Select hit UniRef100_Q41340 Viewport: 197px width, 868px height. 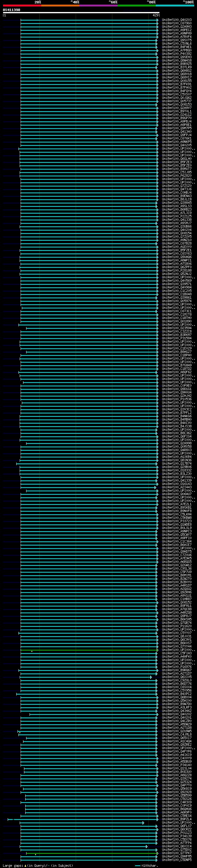tap(177, 132)
